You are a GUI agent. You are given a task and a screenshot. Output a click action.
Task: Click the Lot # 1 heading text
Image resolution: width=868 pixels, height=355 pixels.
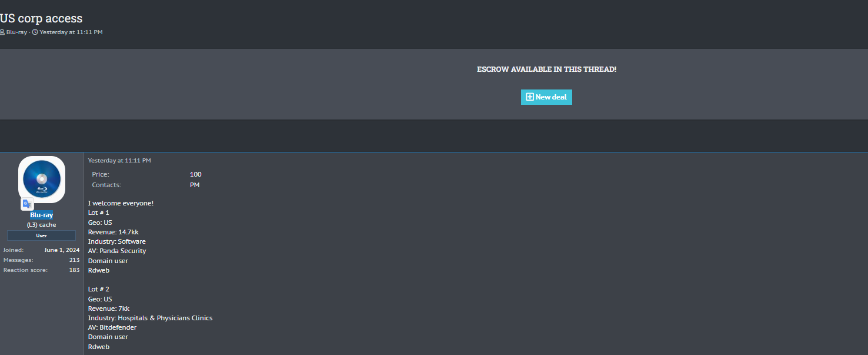coord(99,213)
